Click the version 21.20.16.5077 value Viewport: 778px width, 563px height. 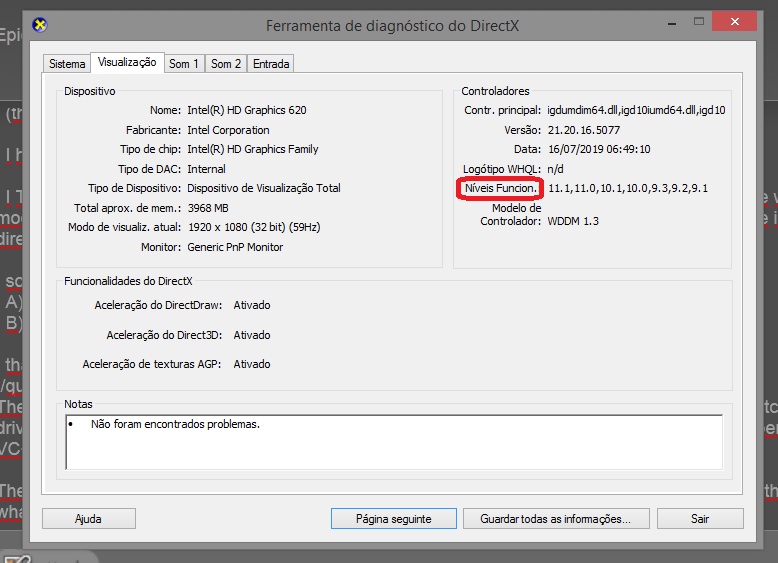(x=584, y=130)
